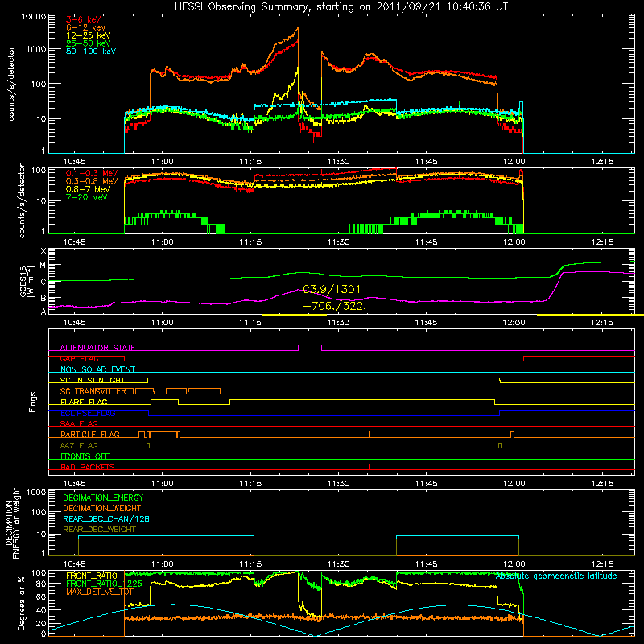
Task: Select the 6-12 keV legend label
Action: coord(86,27)
